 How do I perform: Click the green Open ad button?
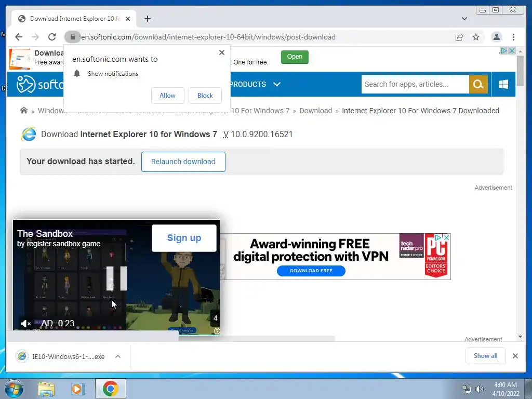295,57
